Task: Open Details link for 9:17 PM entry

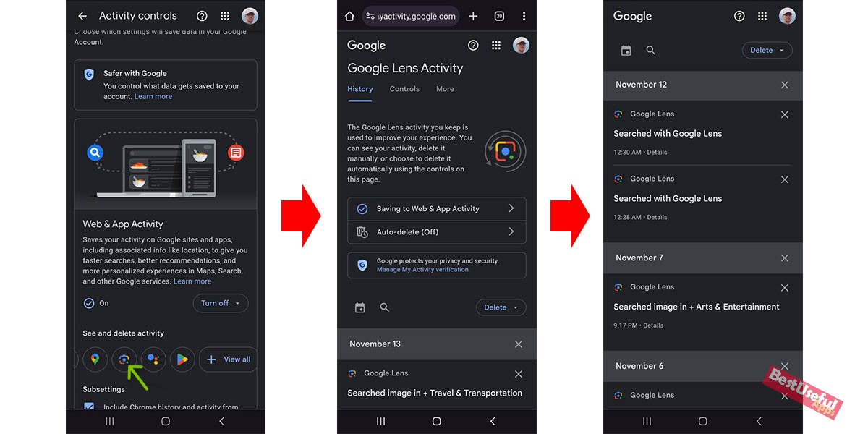Action: click(x=653, y=325)
